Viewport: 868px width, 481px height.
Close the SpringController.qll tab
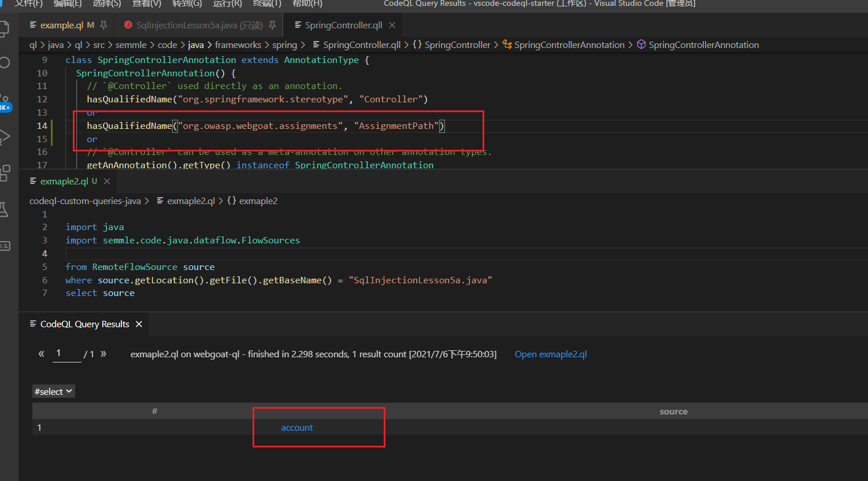(392, 25)
